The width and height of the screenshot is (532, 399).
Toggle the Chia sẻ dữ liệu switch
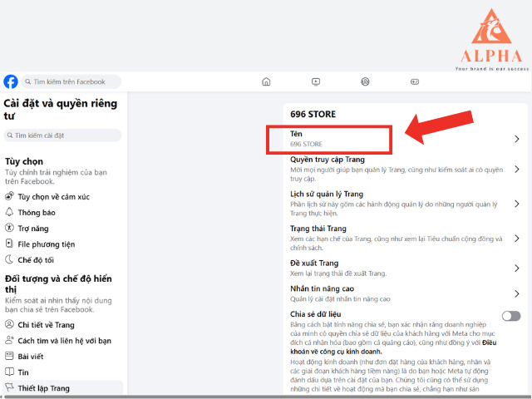(x=511, y=316)
